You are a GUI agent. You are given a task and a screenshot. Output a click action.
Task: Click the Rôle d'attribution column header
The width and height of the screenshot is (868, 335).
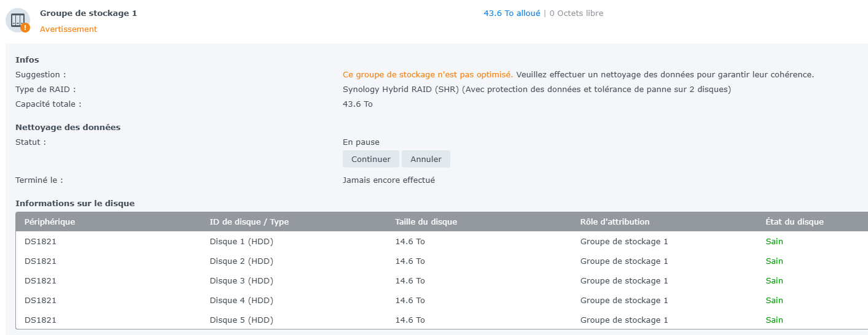(614, 221)
